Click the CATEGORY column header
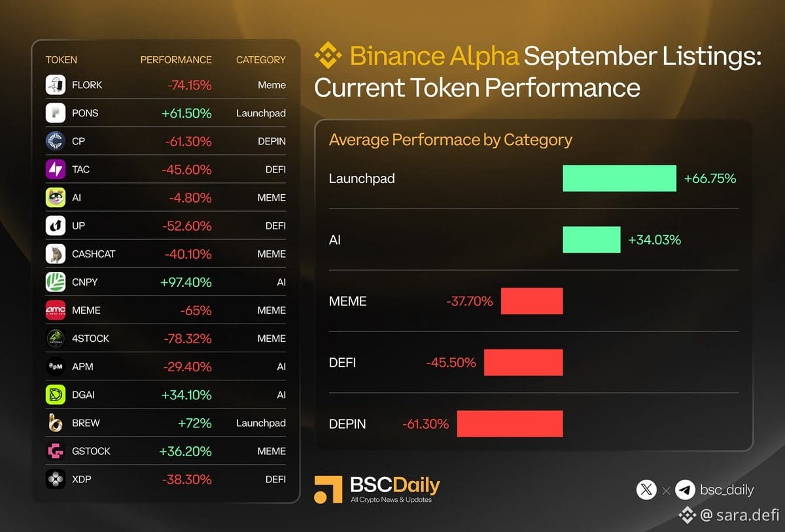Screen dimensions: 785x532 point(261,59)
